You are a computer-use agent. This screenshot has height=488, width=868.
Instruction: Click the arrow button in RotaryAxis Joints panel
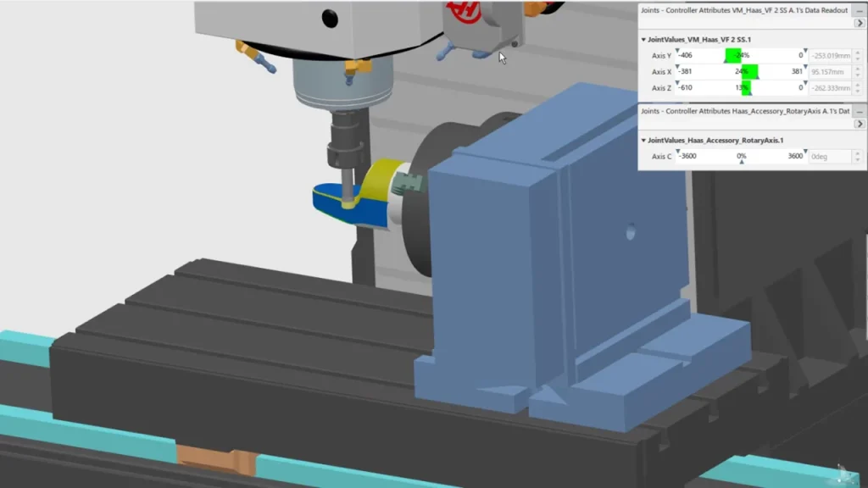[859, 125]
